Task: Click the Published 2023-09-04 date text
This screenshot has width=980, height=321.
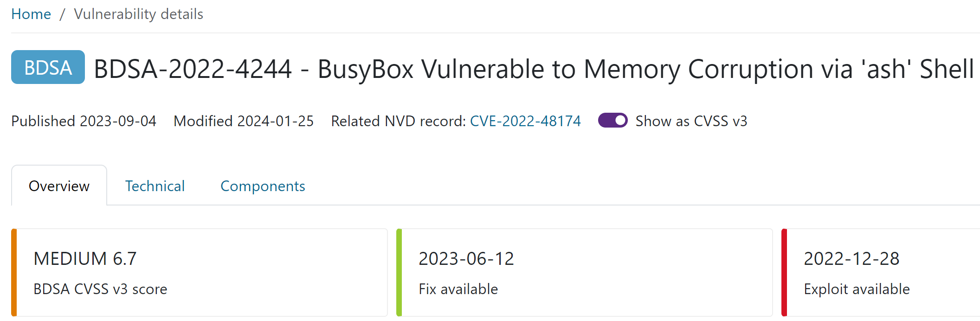Action: click(x=84, y=121)
